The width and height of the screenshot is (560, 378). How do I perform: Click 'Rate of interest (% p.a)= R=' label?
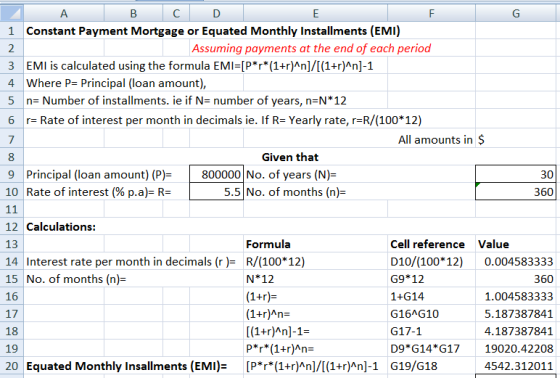[99, 192]
